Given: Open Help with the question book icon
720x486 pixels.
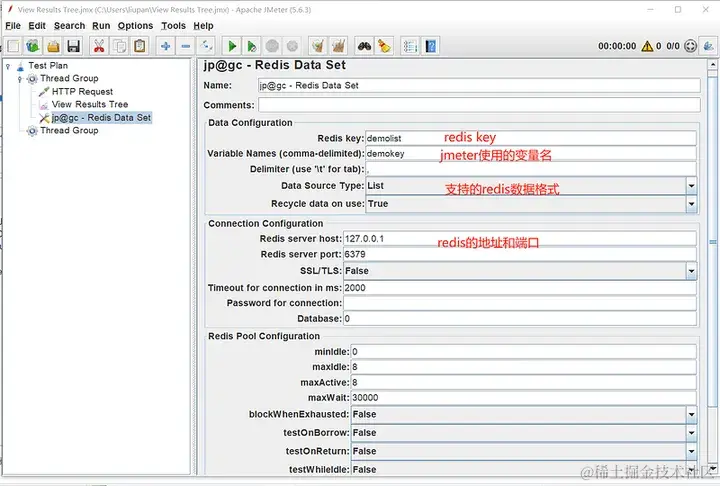Looking at the screenshot, I should [x=431, y=46].
